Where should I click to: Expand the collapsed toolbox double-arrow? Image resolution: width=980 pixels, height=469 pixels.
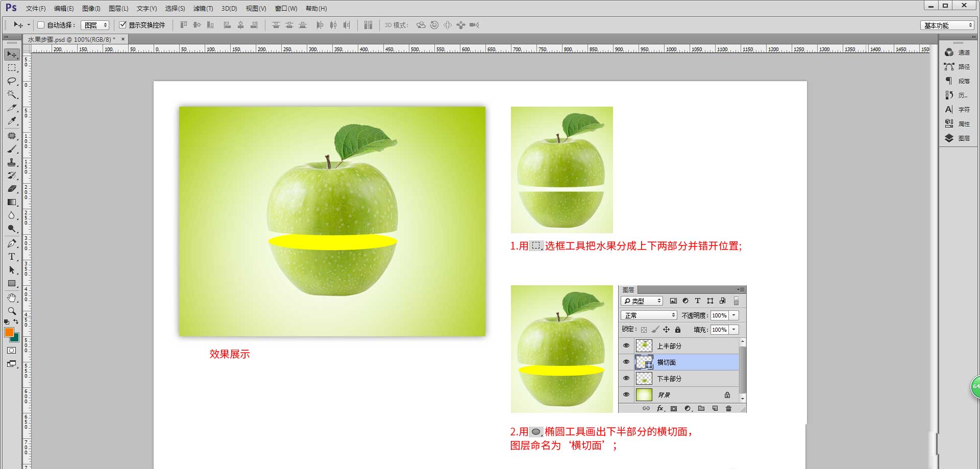coord(6,37)
